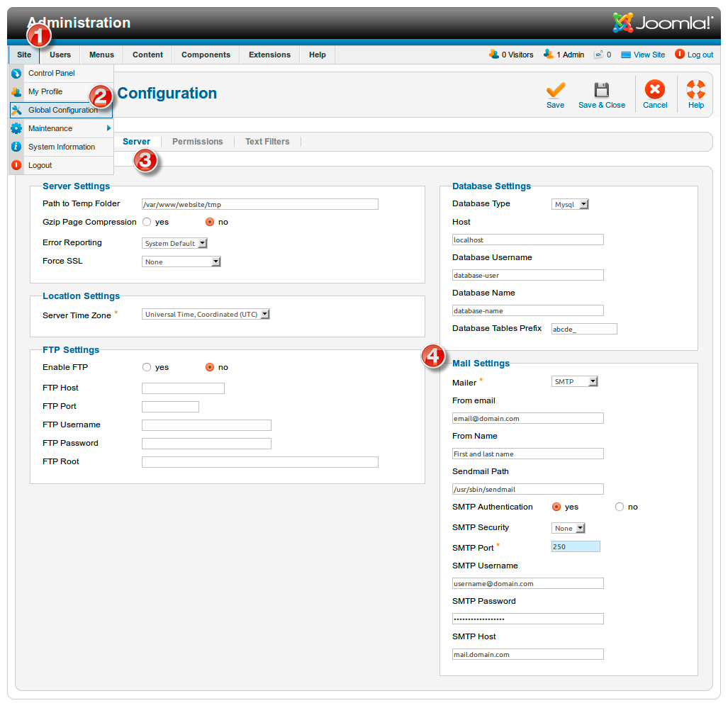Open the Extensions menu
The image size is (728, 725).
[x=269, y=55]
